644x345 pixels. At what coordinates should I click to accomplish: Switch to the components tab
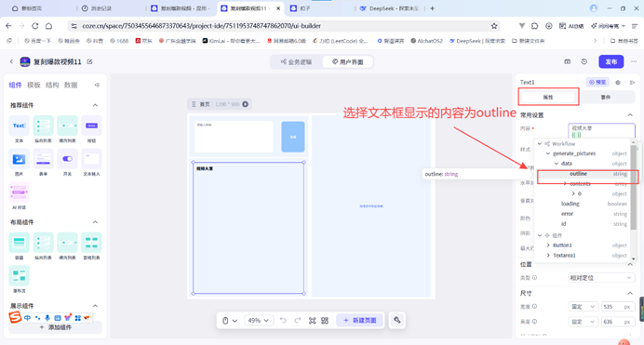coord(15,85)
